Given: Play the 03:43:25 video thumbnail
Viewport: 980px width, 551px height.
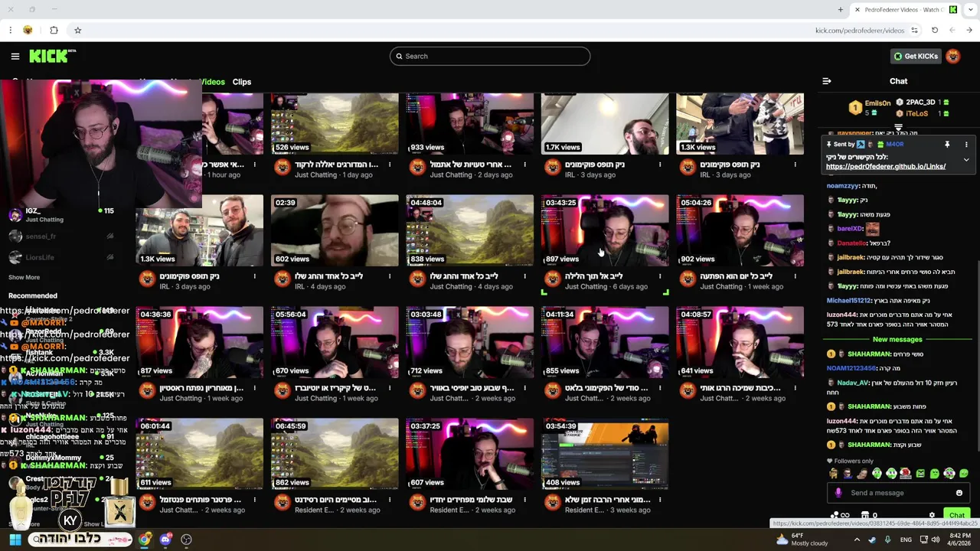Looking at the screenshot, I should (605, 230).
